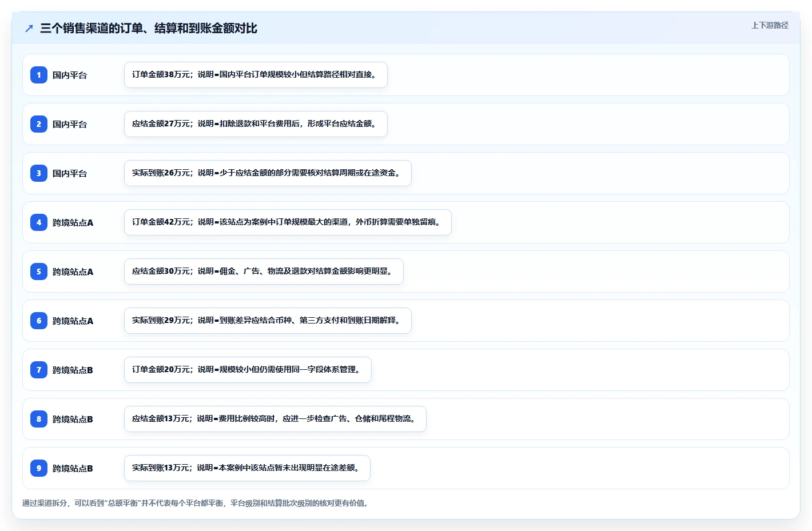Click the 跨境站点A label in row 6
This screenshot has height=531, width=812.
tap(73, 321)
